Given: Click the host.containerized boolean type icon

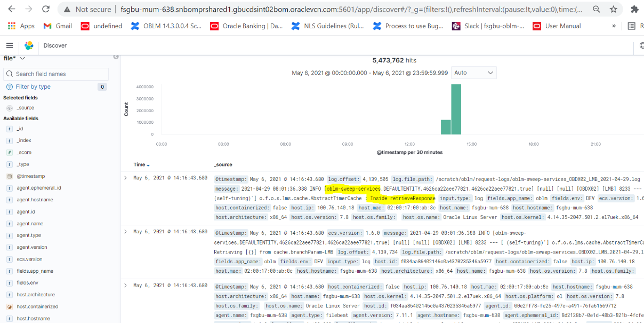Looking at the screenshot, I should pos(9,306).
